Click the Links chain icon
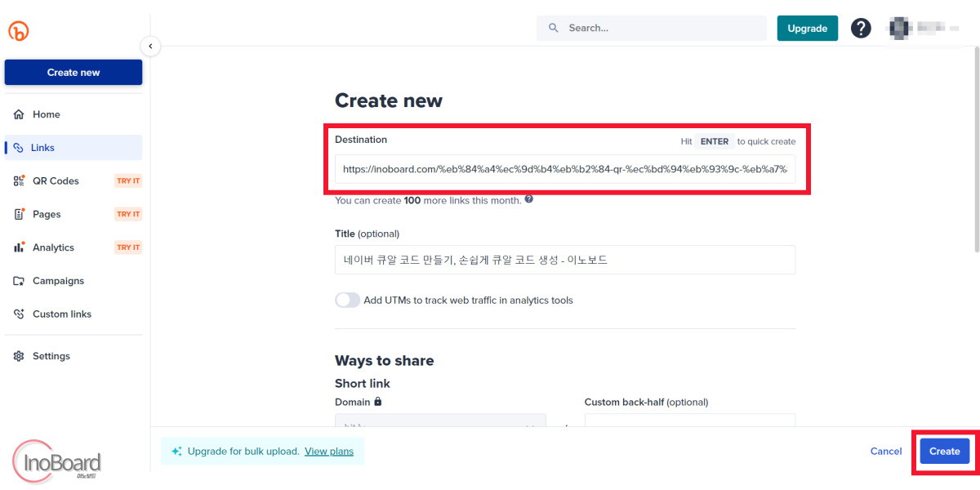The image size is (980, 490). (x=19, y=148)
